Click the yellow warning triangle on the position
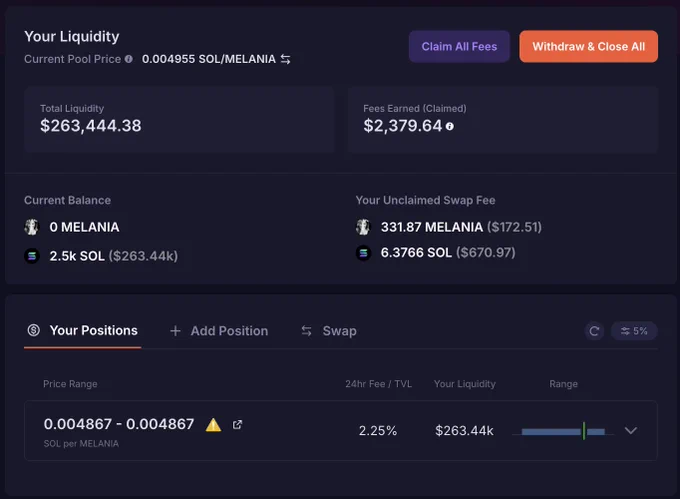The height and width of the screenshot is (499, 680). [x=213, y=424]
